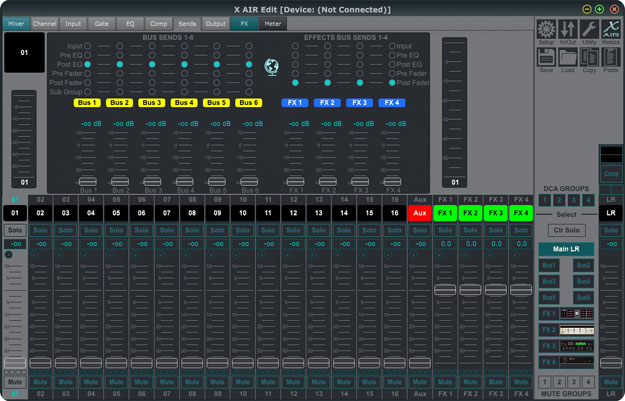Set Bus 1 tap to Pre EQ
Image resolution: width=625 pixels, height=401 pixels.
tap(87, 55)
